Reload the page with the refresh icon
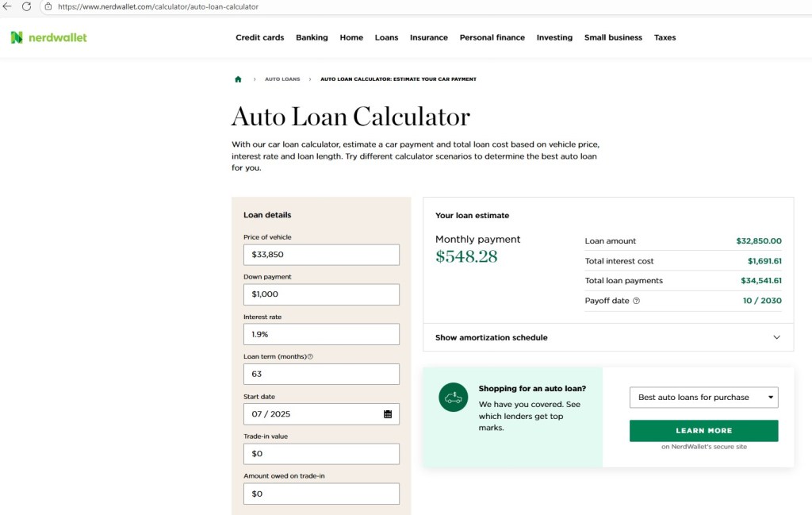Viewport: 812px width, 515px height. click(x=26, y=8)
